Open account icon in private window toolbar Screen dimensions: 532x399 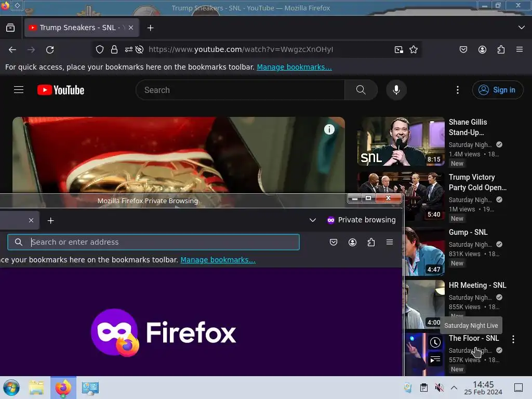coord(353,242)
